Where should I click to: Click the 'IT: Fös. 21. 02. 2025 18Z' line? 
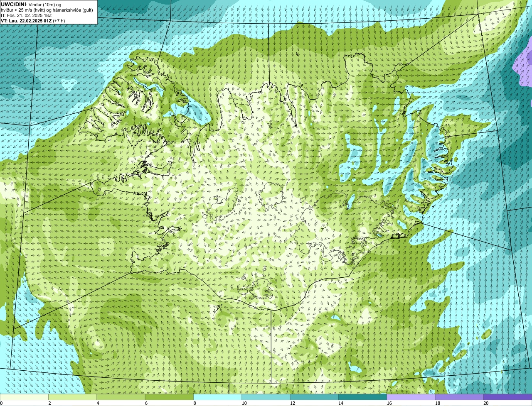(x=27, y=15)
